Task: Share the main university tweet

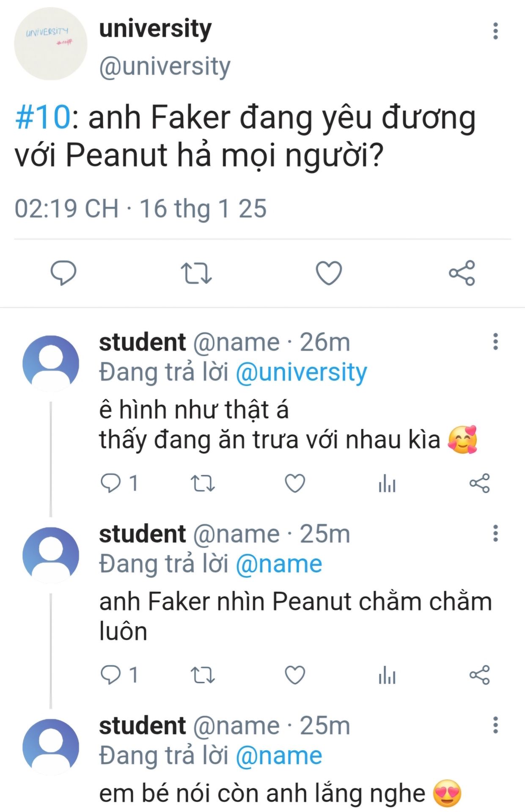Action: 462,273
